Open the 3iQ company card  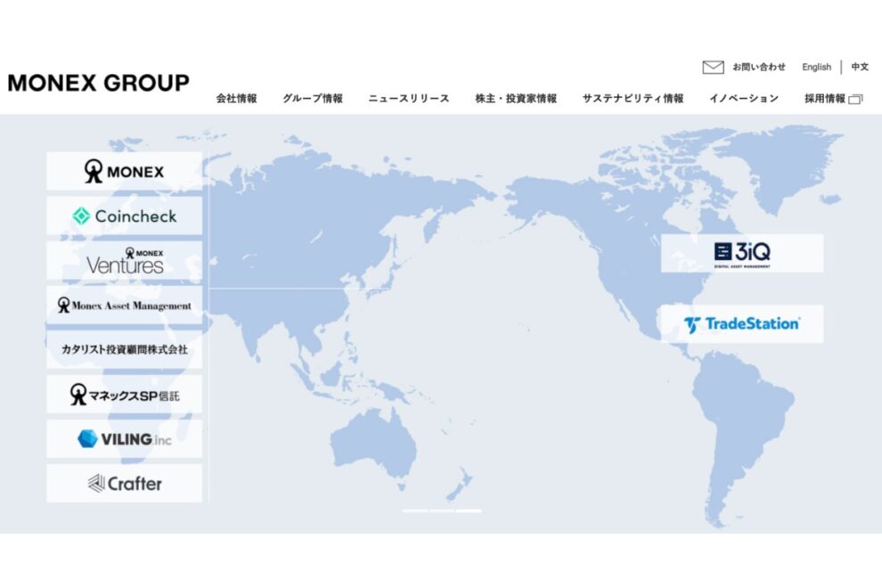tap(742, 253)
